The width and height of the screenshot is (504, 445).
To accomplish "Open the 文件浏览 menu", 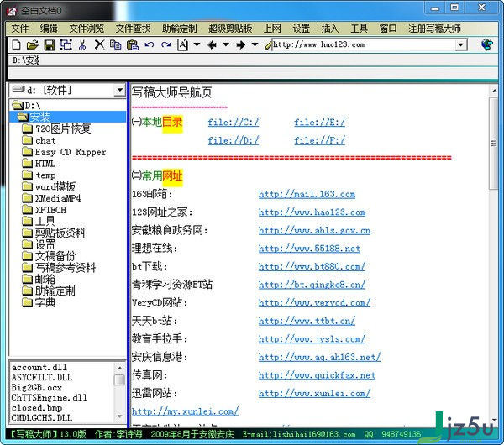I will [x=87, y=29].
